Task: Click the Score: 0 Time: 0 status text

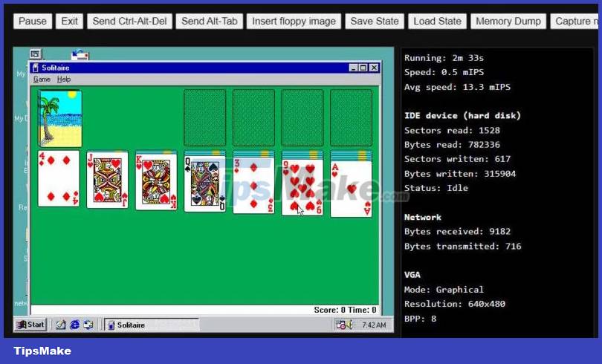Action: 345,310
